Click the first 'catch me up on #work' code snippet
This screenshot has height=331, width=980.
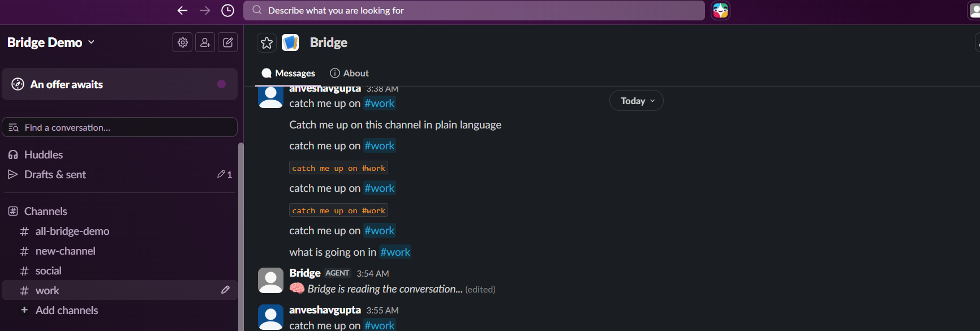point(338,168)
